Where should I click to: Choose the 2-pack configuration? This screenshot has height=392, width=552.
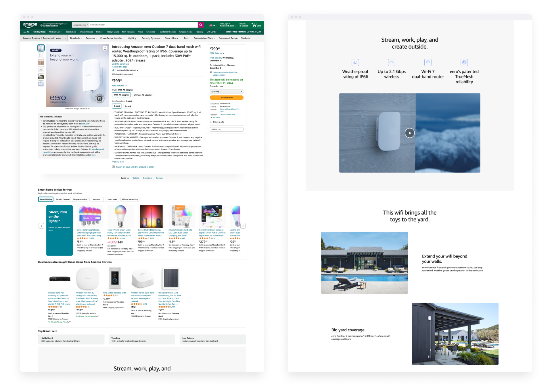pyautogui.click(x=128, y=106)
